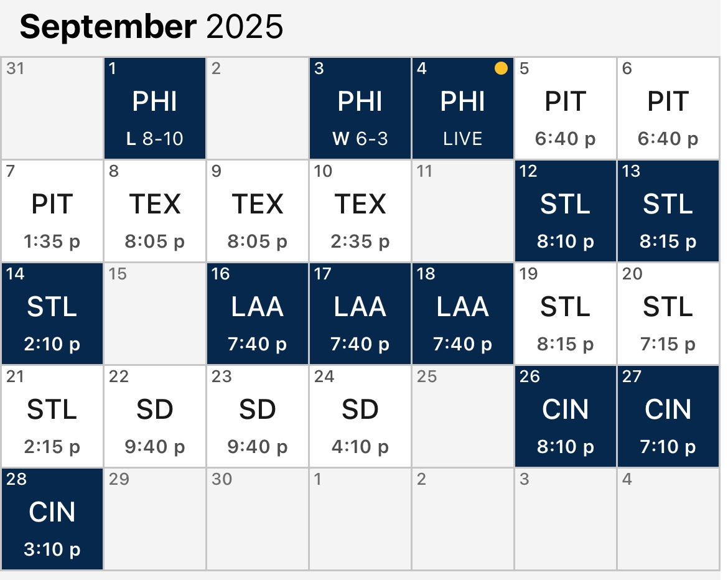This screenshot has width=728, height=580.
Task: Click the September 16 LAA game
Action: tap(258, 314)
